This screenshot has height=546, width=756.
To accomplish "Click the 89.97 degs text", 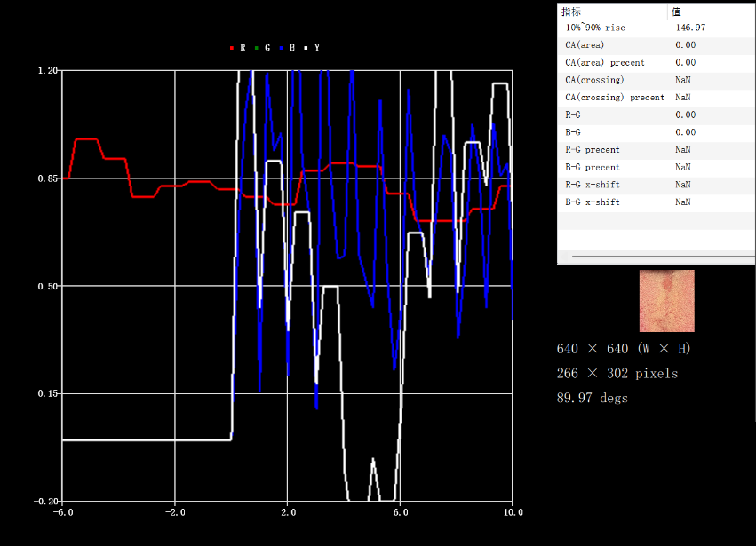I will click(592, 398).
